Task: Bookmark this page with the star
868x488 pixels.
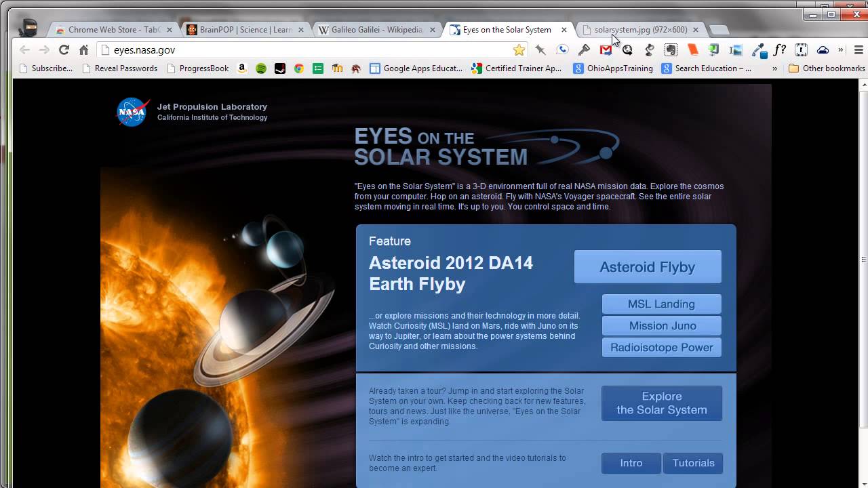Action: (x=519, y=49)
